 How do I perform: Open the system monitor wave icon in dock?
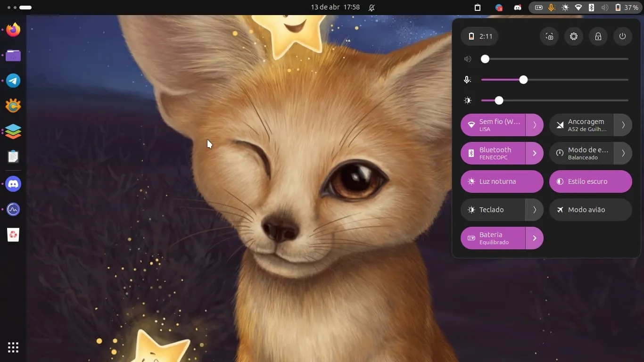[13, 209]
